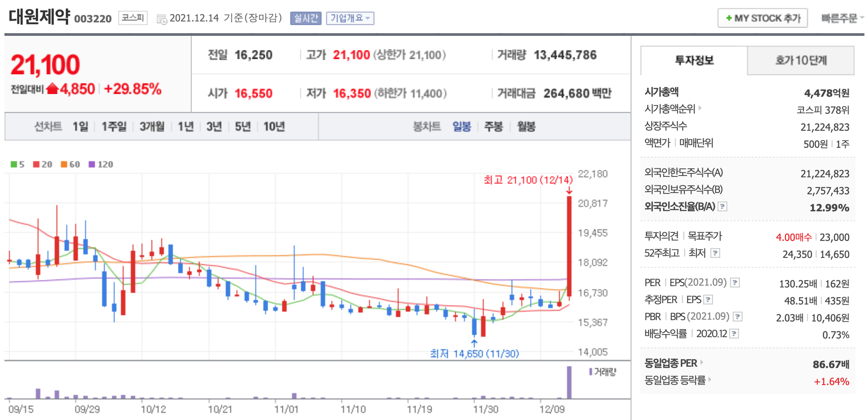Select the 3개월 line chart period
868x420 pixels.
pyautogui.click(x=152, y=127)
